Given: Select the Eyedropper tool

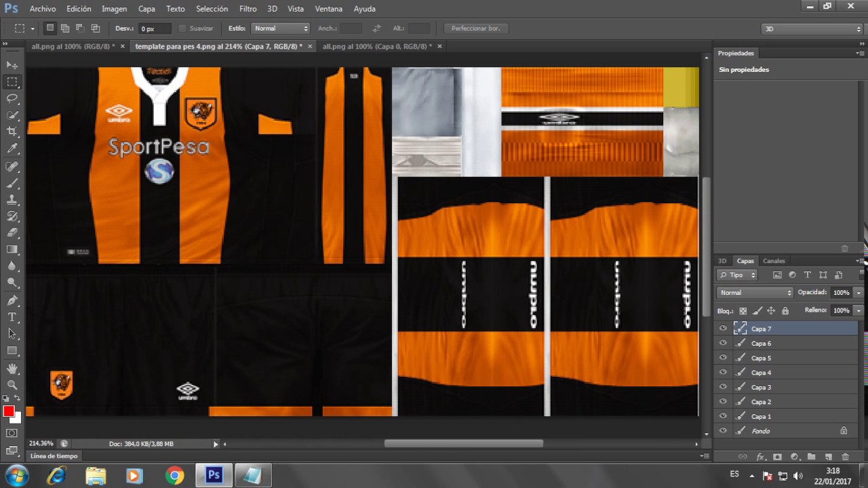Looking at the screenshot, I should (12, 148).
